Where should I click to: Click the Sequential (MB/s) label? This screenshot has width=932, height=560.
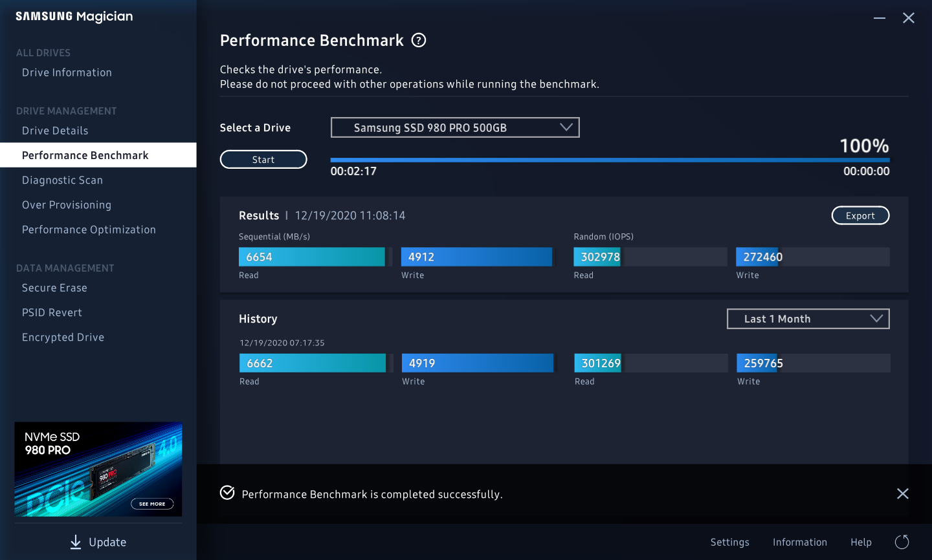point(274,237)
